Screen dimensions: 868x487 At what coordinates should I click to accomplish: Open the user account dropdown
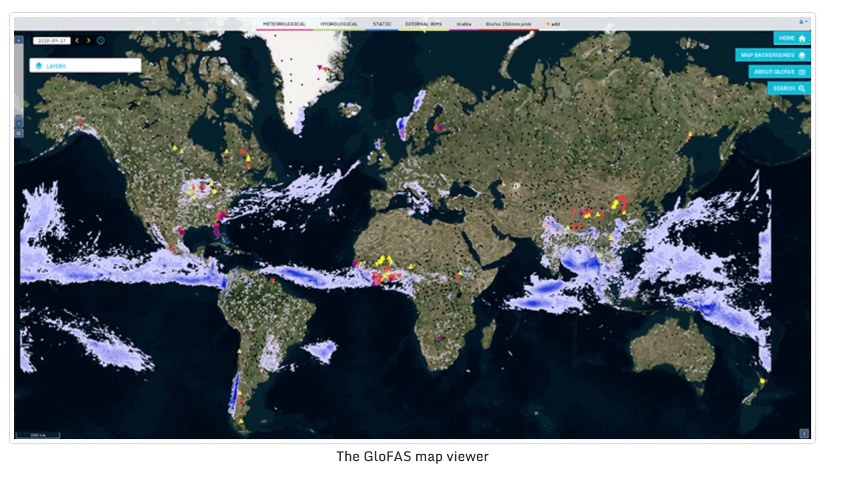803,22
